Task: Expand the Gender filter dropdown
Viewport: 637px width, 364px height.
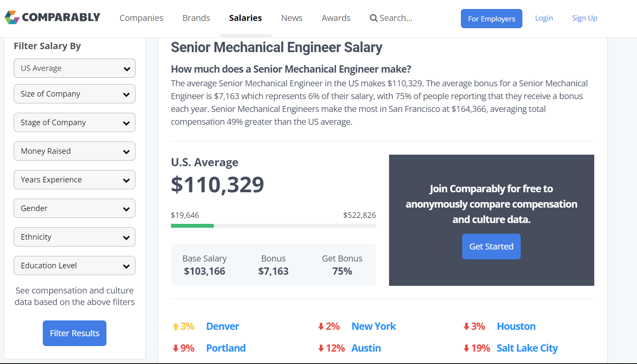Action: pos(74,208)
